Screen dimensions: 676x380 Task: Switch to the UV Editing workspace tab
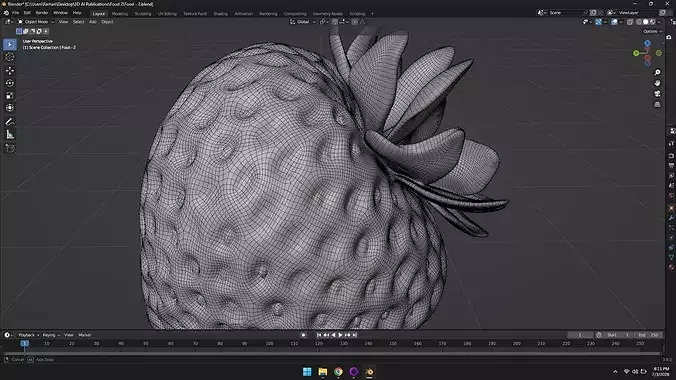tap(167, 14)
